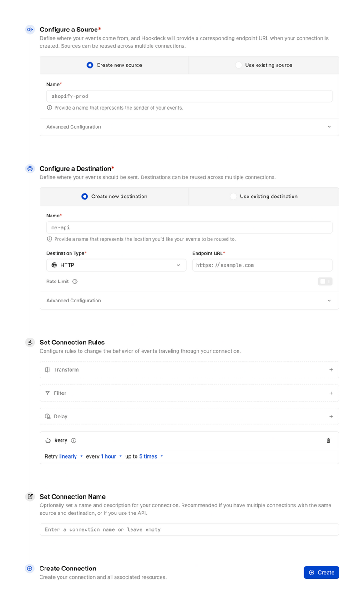
Task: Focus the connection name input field
Action: [189, 529]
